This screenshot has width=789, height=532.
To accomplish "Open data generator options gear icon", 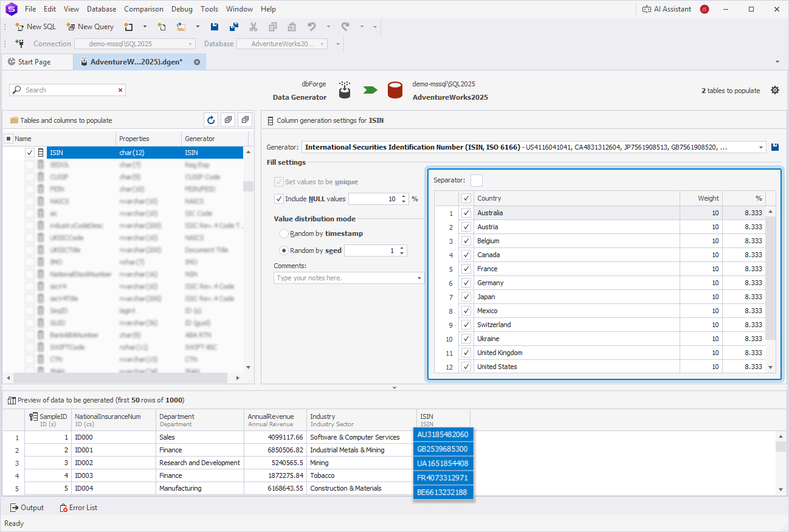I will (x=775, y=90).
